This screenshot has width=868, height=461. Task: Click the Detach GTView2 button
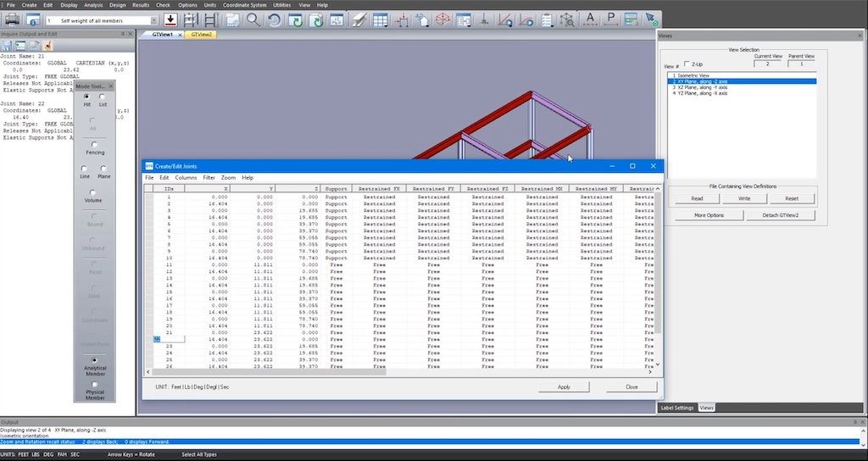coord(779,215)
